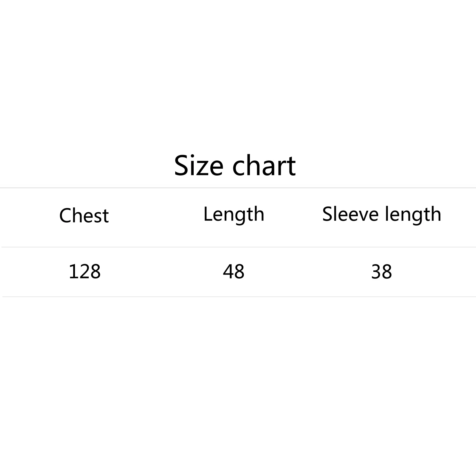Click the "Size chart" title
Screen dimensions: 476x476
pyautogui.click(x=235, y=165)
